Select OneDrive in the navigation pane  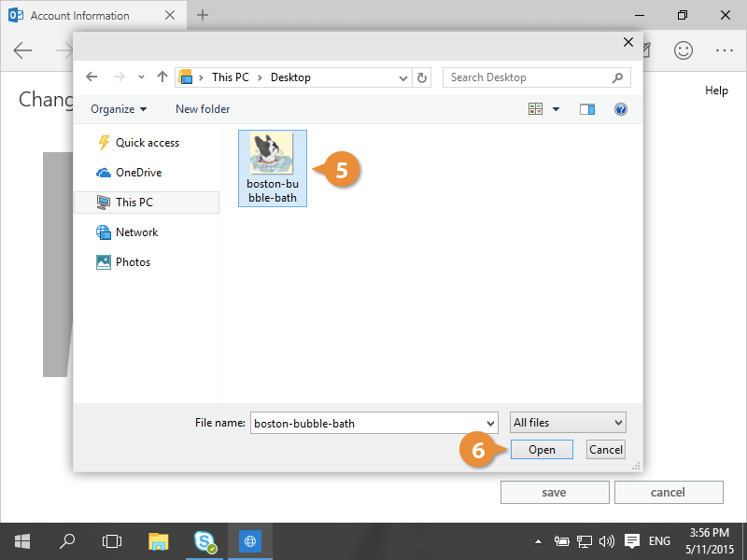(x=138, y=173)
